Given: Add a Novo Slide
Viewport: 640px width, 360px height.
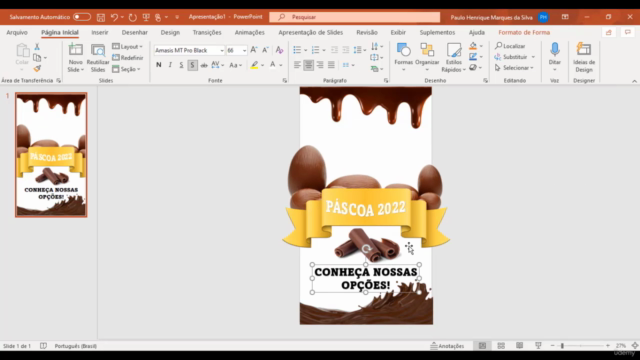Looking at the screenshot, I should point(76,58).
